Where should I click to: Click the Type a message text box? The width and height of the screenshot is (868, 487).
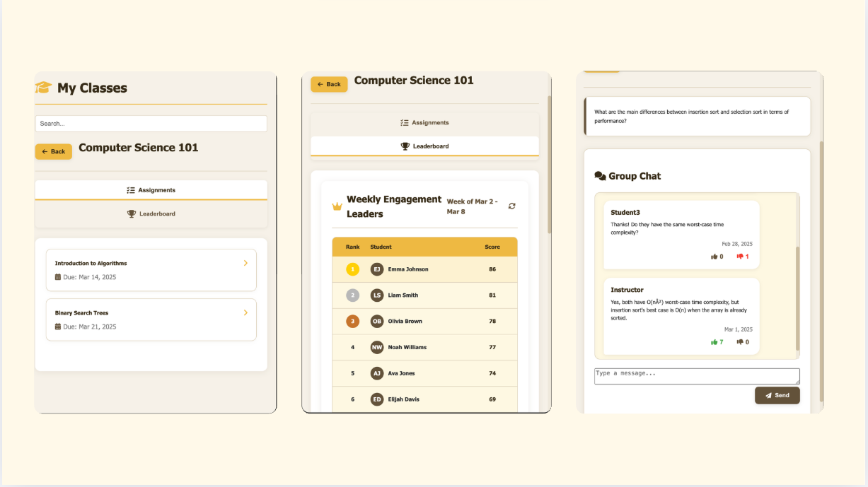(x=697, y=376)
